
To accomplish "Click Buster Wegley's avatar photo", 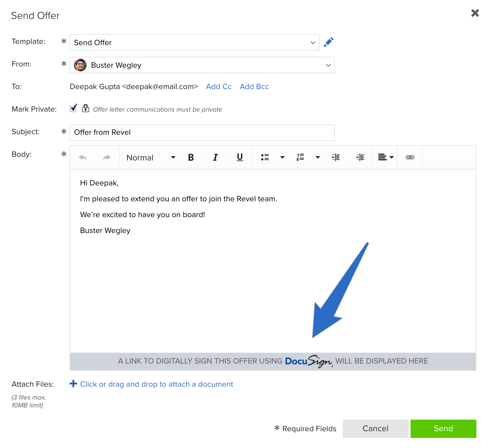I will tap(80, 65).
